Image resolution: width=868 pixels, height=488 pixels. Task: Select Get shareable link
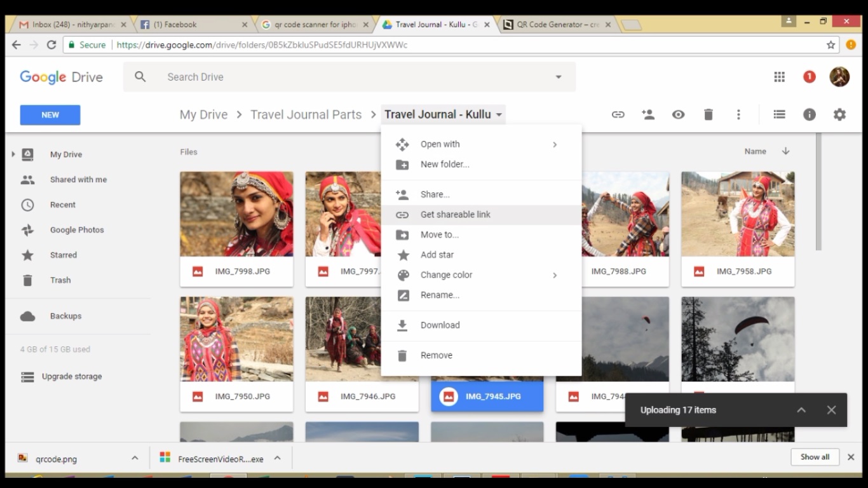point(481,215)
